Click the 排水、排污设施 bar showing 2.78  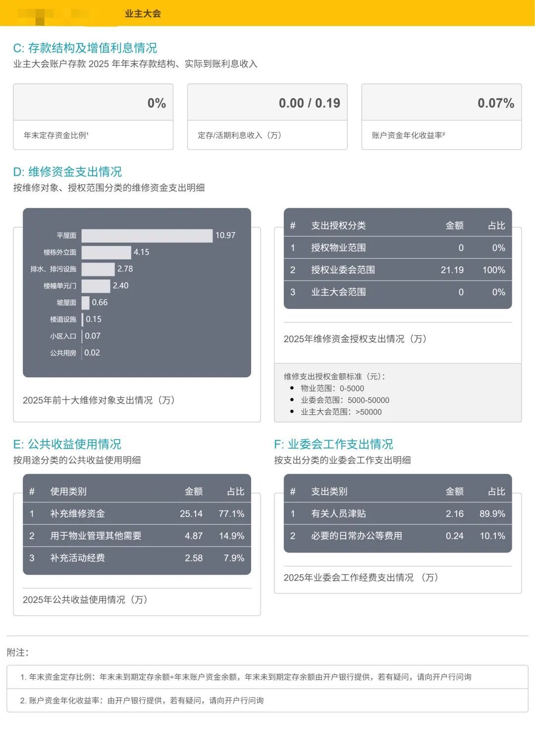(98, 269)
